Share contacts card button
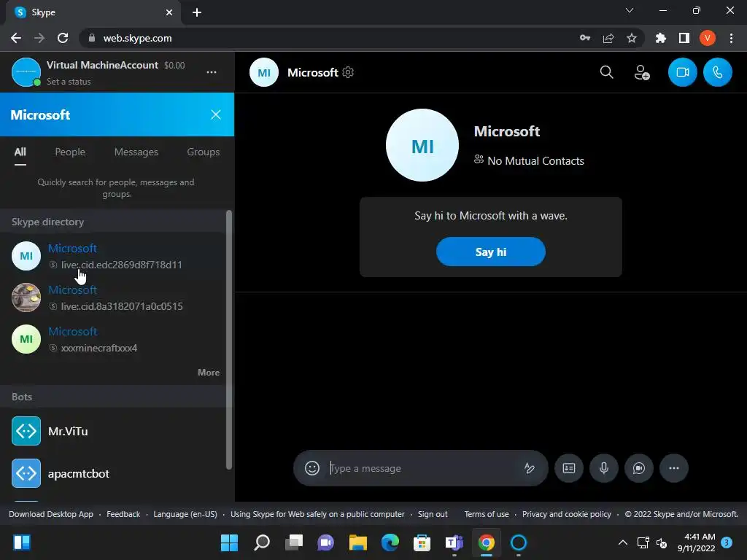747x560 pixels. [x=569, y=468]
